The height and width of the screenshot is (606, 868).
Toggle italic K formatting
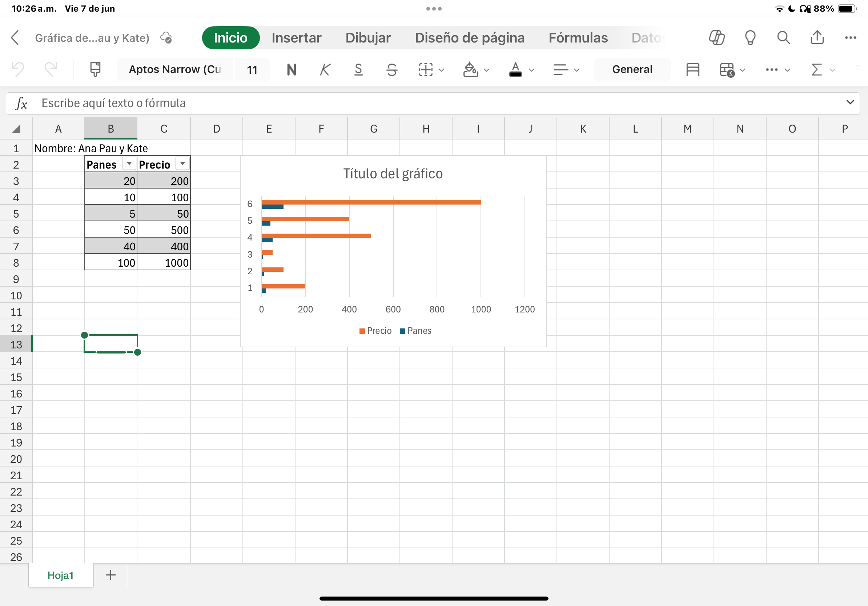325,69
